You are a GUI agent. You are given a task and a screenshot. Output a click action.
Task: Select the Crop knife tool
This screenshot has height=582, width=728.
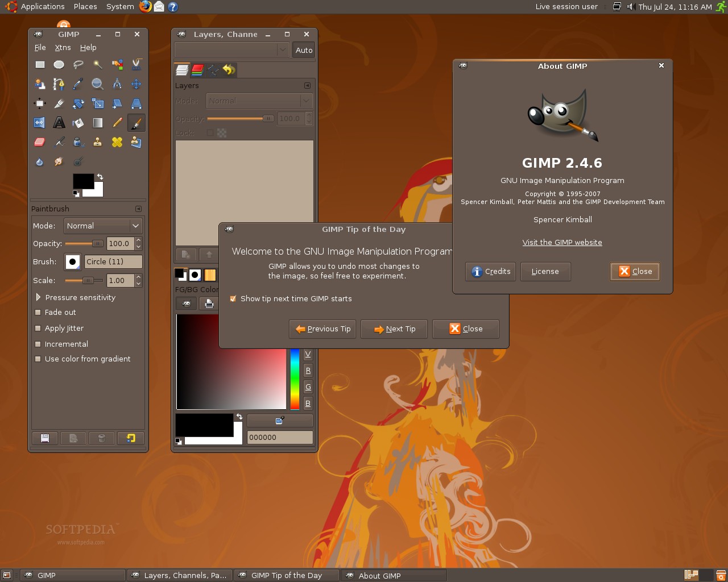point(59,103)
